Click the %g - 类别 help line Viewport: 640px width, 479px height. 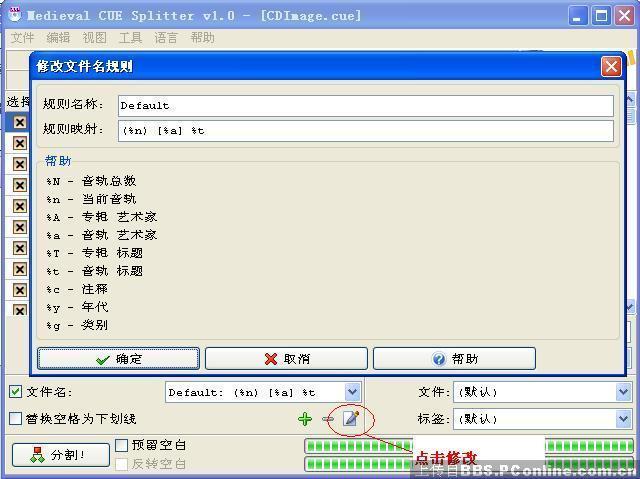pos(77,325)
